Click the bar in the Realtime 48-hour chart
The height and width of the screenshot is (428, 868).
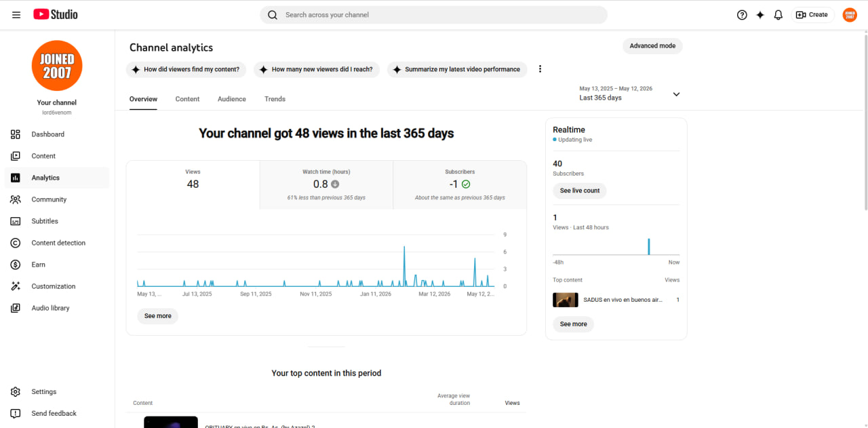pyautogui.click(x=649, y=246)
